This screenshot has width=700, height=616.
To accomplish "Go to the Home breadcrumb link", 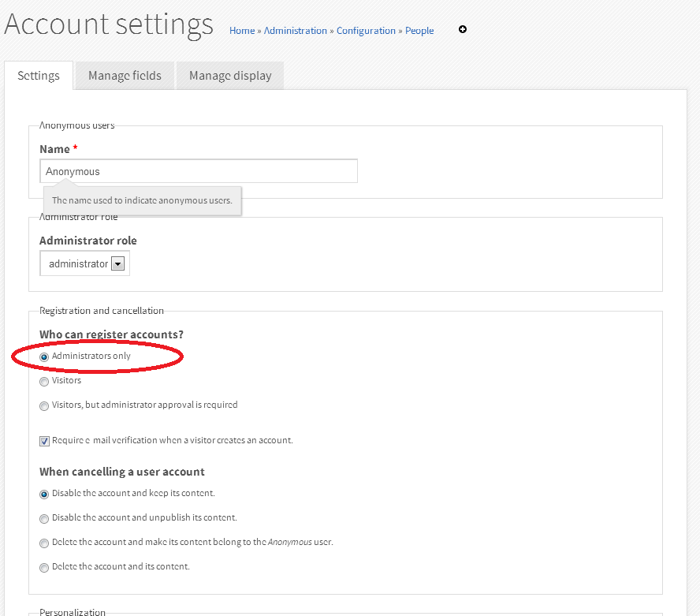I will [x=242, y=31].
